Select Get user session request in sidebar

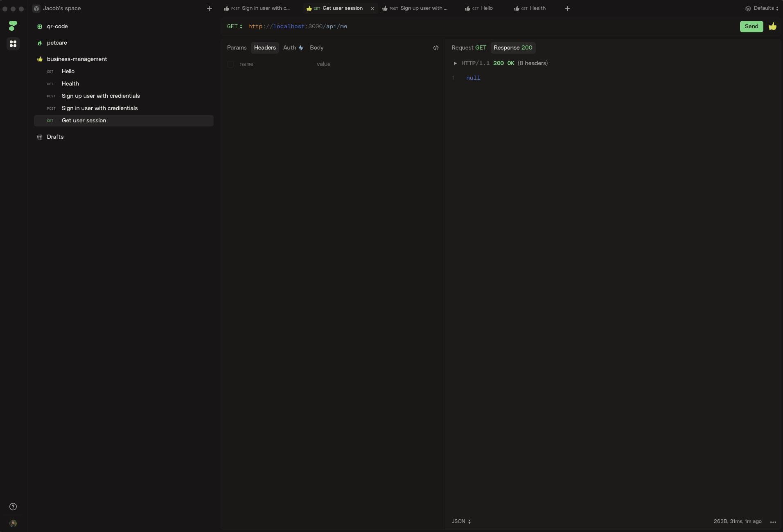pyautogui.click(x=124, y=121)
